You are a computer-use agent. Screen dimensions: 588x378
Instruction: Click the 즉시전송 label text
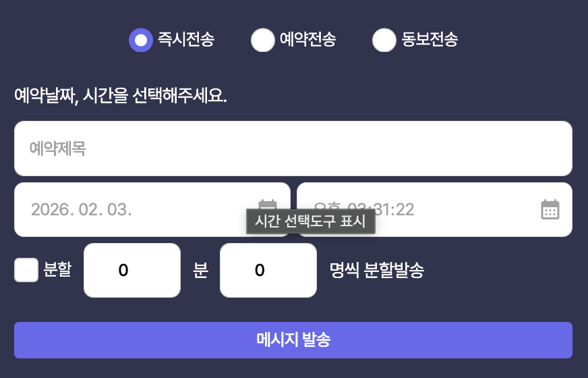point(186,40)
